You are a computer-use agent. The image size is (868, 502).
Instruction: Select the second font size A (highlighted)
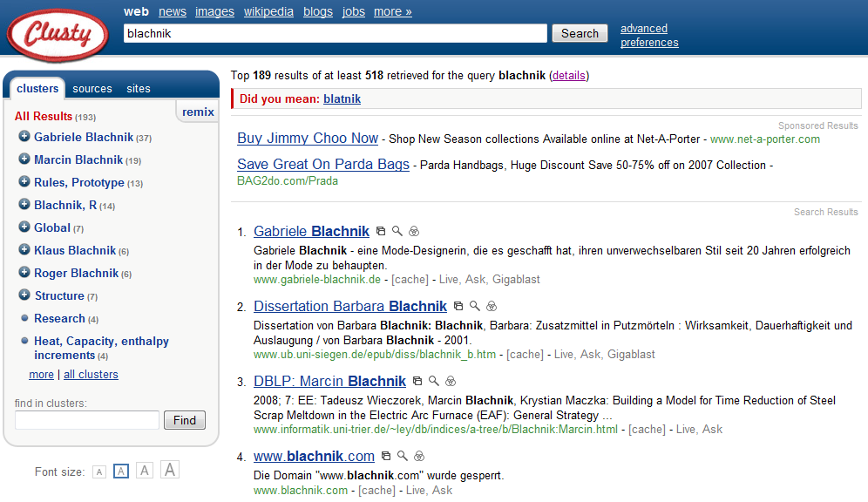[120, 471]
